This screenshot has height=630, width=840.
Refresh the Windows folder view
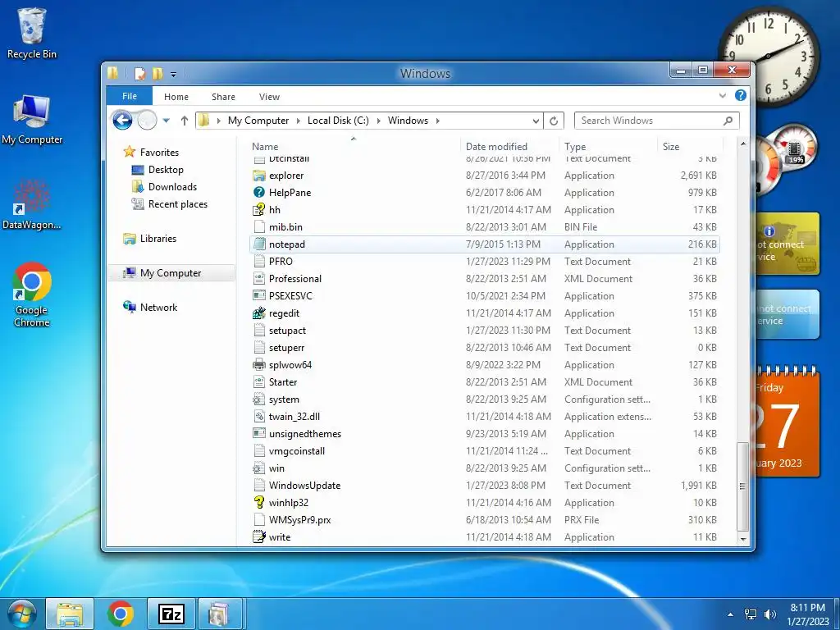point(554,121)
